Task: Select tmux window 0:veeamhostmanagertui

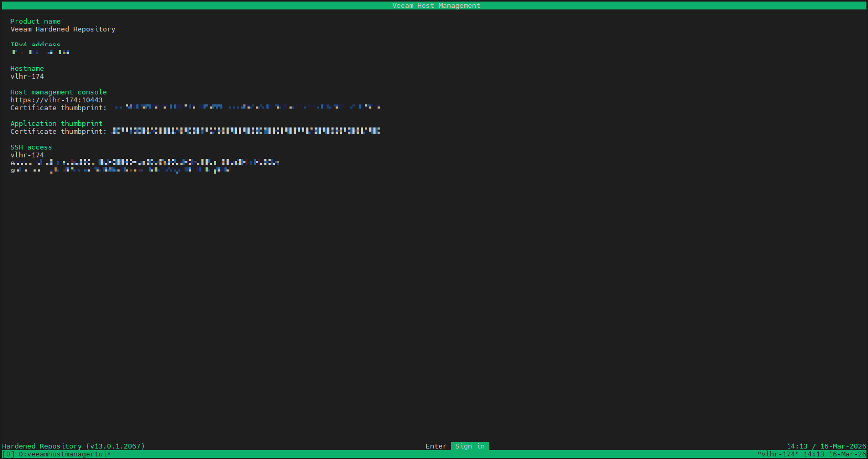Action: pyautogui.click(x=65, y=454)
